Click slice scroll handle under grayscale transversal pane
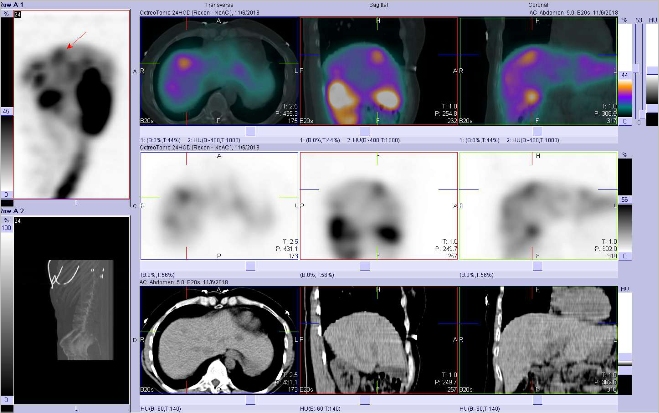Viewport: 659px width, 413px height. pyautogui.click(x=250, y=266)
